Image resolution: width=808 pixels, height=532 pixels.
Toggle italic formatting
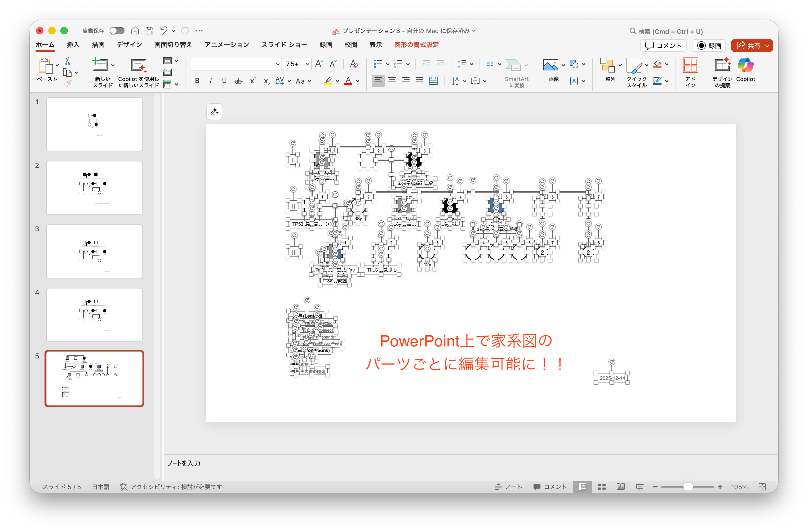211,80
